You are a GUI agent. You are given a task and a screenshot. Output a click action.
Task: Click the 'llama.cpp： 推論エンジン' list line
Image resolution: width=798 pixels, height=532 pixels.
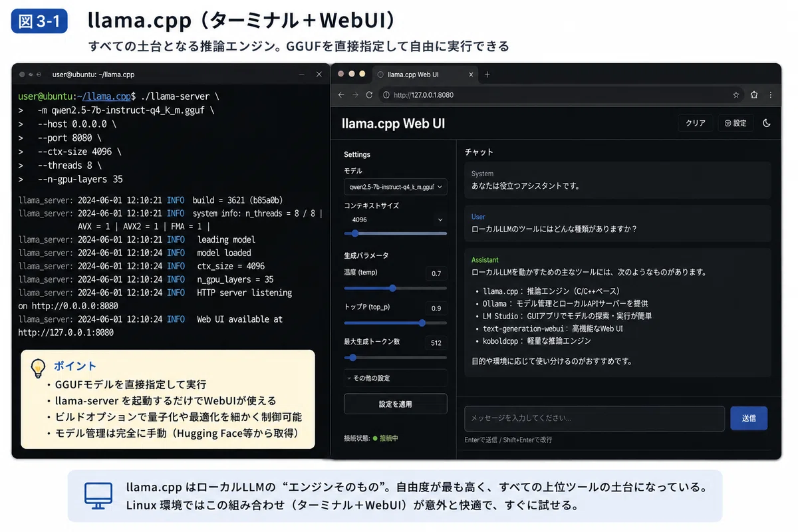(x=551, y=291)
